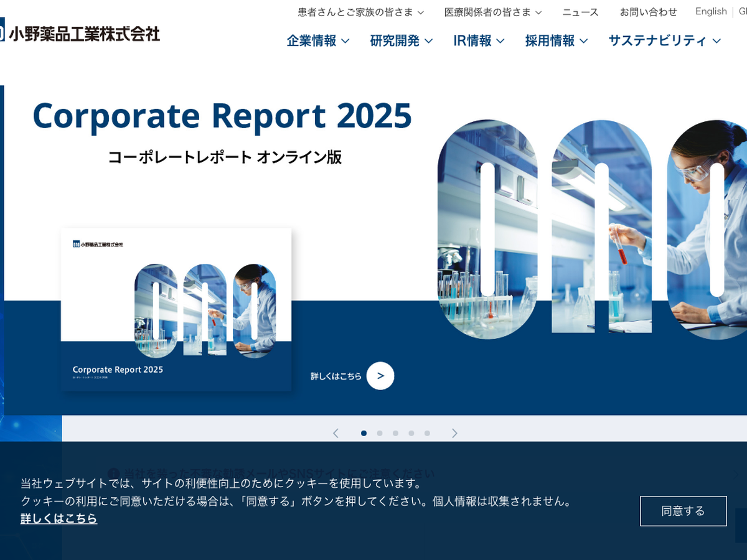Open cookie details 詳しくはこちら link in banner
747x560 pixels.
point(59,518)
